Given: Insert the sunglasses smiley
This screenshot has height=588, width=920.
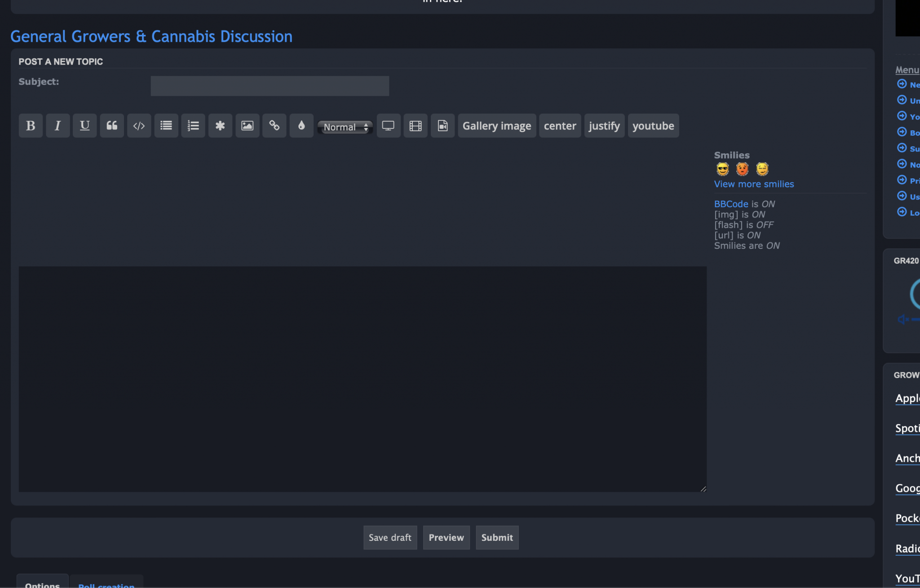Looking at the screenshot, I should (x=722, y=169).
